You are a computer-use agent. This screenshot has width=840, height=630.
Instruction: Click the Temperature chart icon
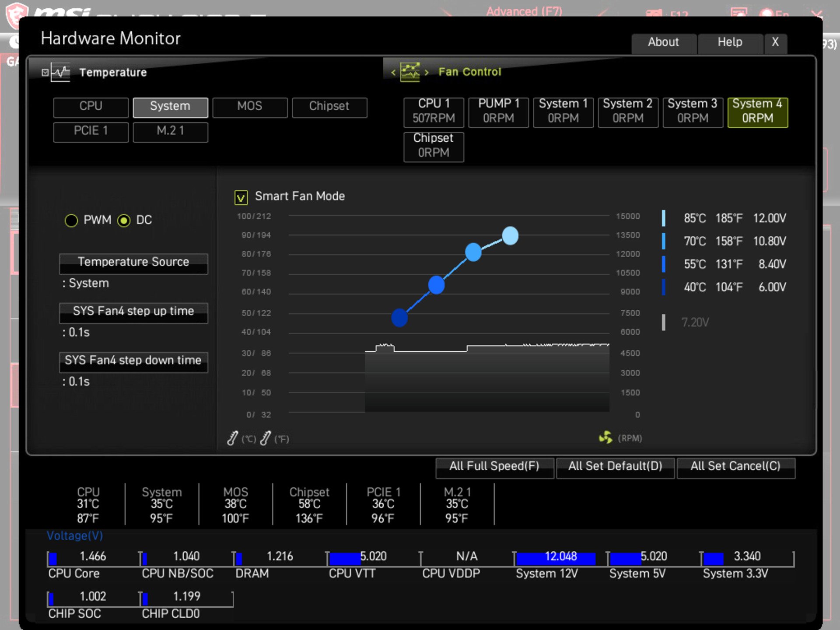coord(60,72)
